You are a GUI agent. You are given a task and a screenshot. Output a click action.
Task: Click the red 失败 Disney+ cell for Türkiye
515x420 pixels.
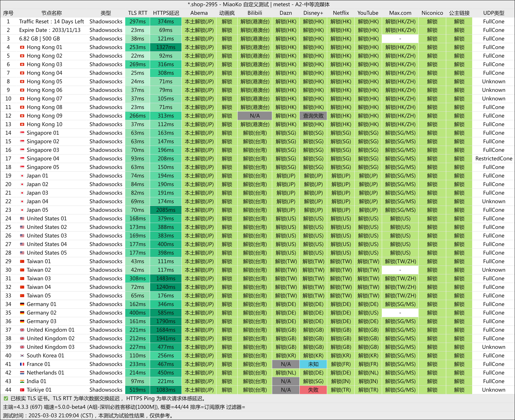[313, 390]
